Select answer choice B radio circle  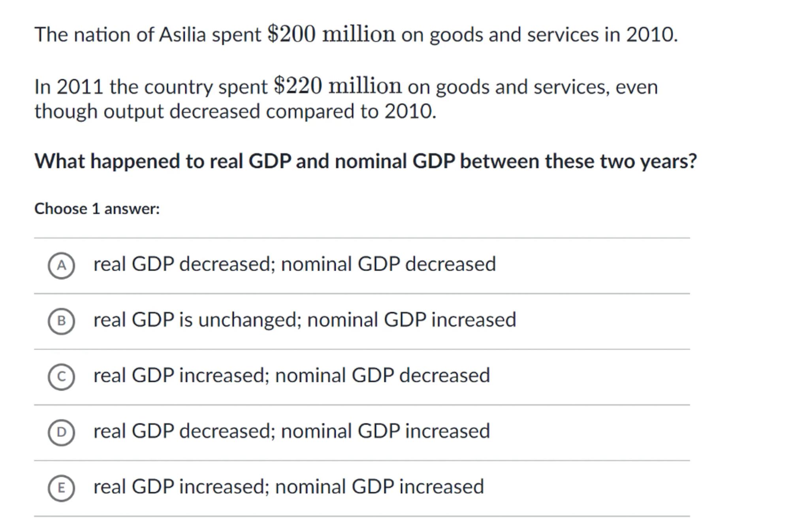click(x=61, y=321)
